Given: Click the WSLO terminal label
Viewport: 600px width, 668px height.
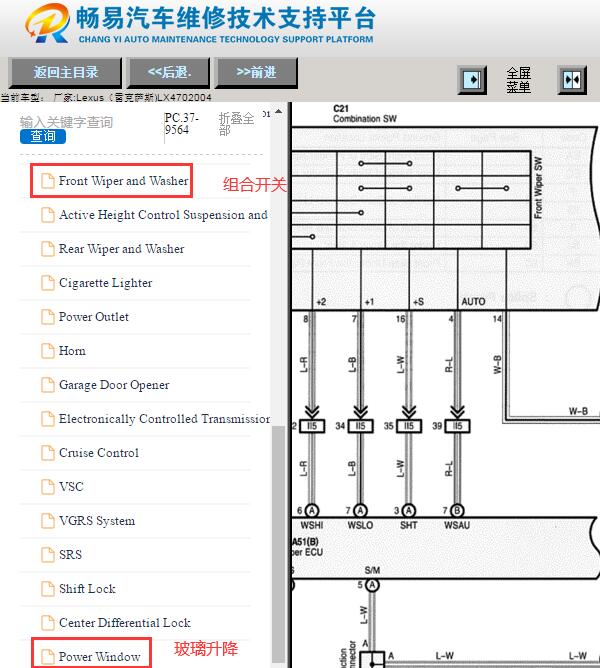Looking at the screenshot, I should (360, 525).
